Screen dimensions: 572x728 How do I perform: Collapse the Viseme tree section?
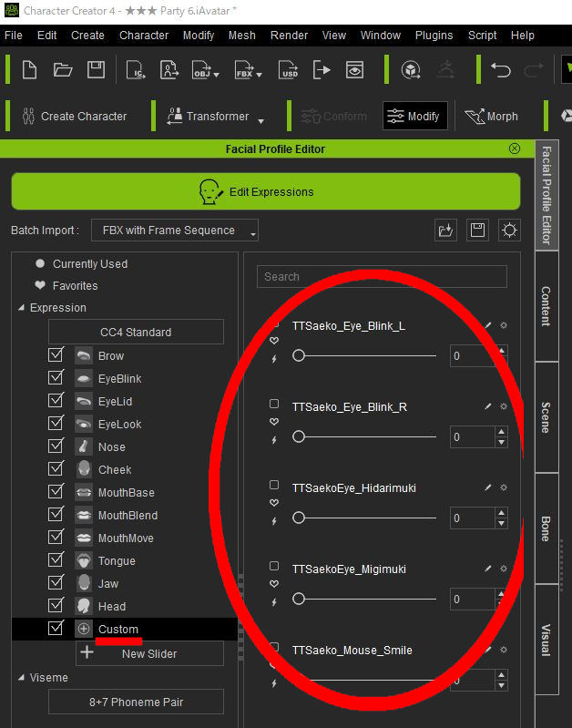[x=21, y=677]
